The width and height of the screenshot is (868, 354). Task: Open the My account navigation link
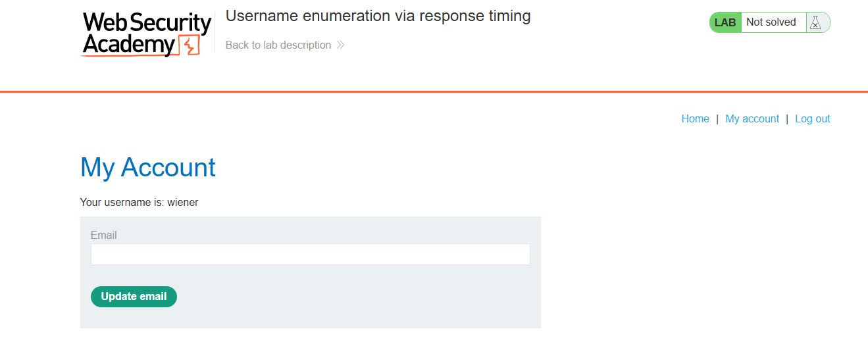pyautogui.click(x=752, y=119)
